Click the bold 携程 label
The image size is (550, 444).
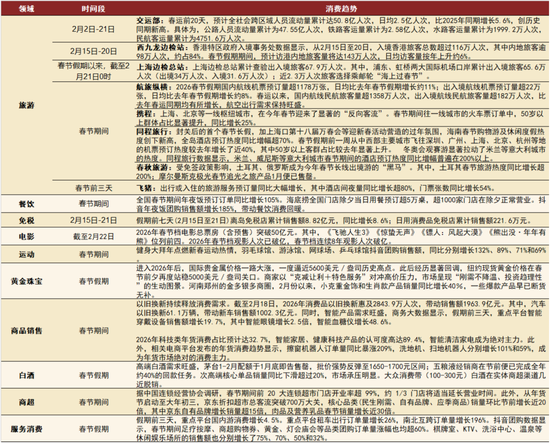tap(145, 114)
